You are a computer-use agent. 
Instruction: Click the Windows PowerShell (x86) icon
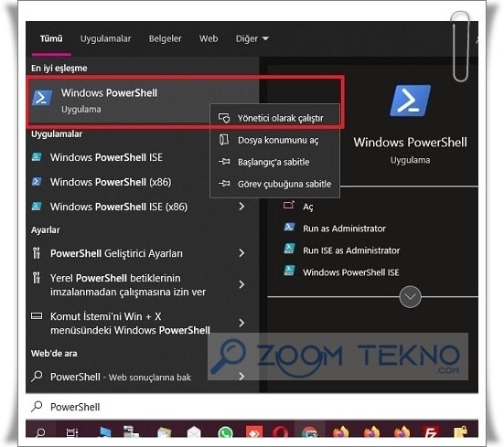[x=37, y=182]
